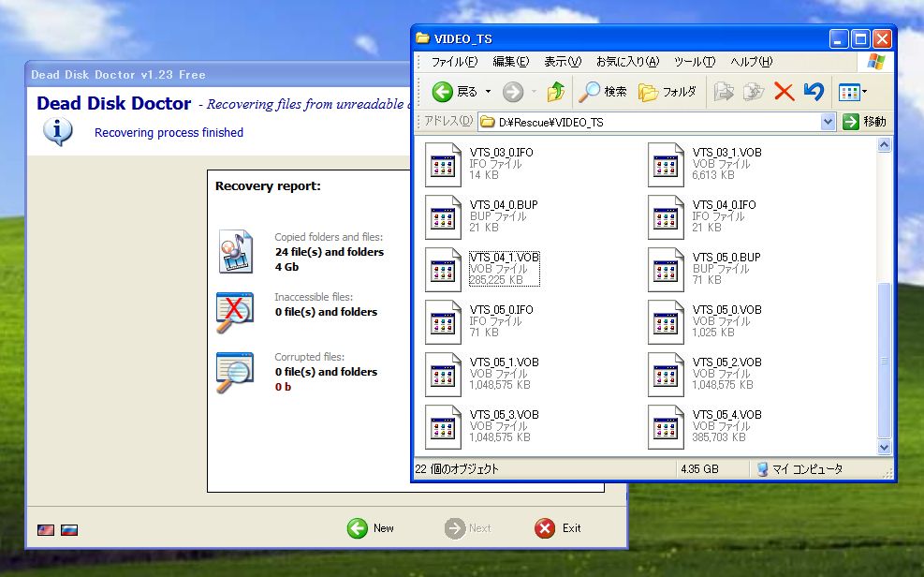The width and height of the screenshot is (924, 577).
Task: Click the scrollbar down arrow in file list
Action: 884,448
